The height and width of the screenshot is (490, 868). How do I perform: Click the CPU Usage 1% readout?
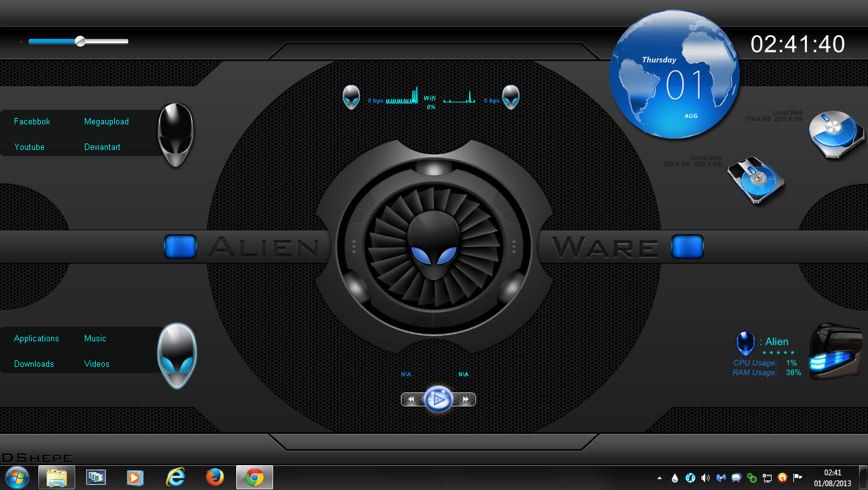pyautogui.click(x=765, y=363)
